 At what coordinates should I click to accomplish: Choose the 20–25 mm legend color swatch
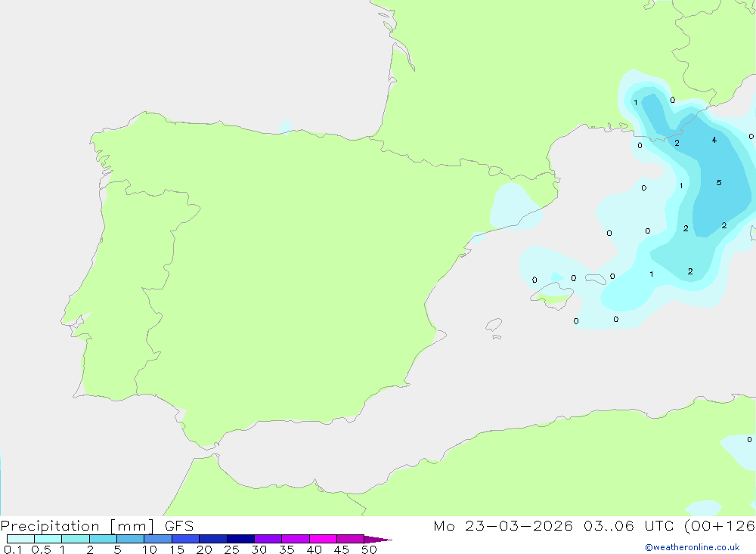[x=212, y=539]
